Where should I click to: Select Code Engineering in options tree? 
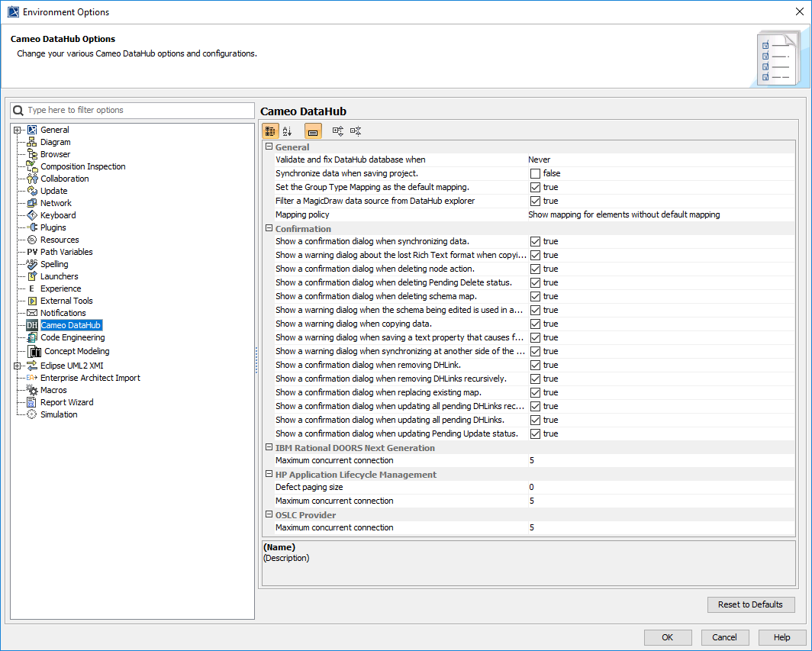coord(72,337)
